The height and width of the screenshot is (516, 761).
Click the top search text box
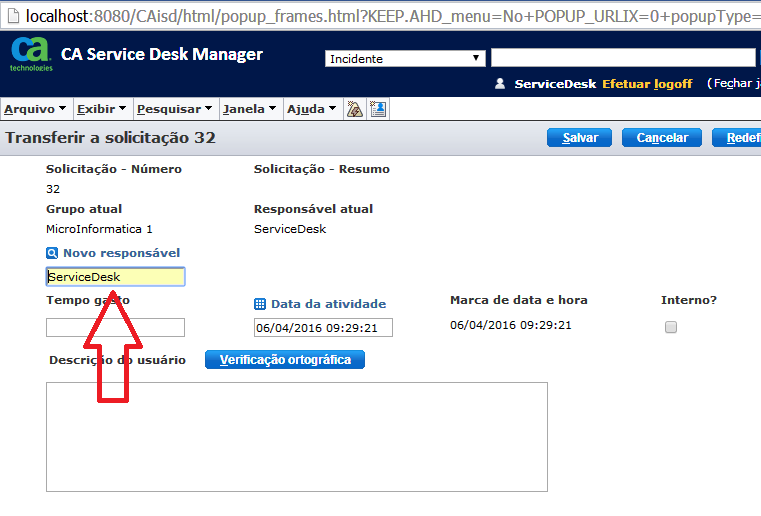(623, 57)
